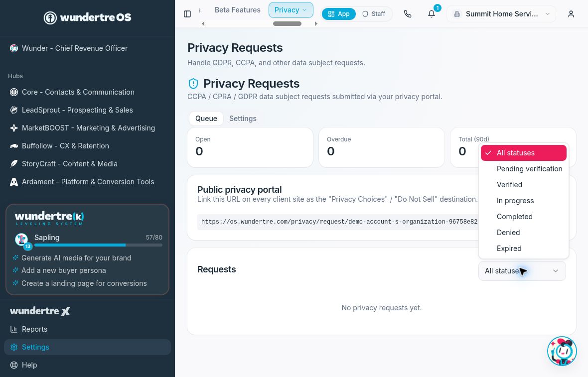This screenshot has width=588, height=377.
Task: Click the Sapling level progress bar
Action: coord(98,245)
